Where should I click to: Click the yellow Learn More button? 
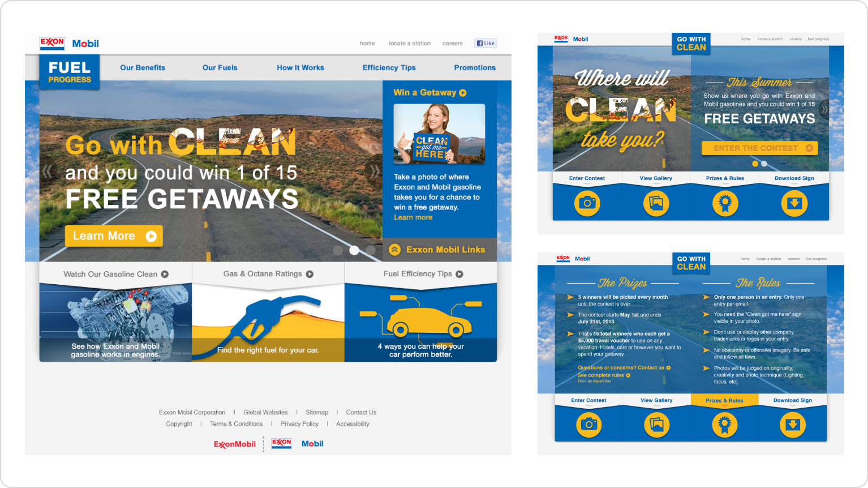click(114, 236)
